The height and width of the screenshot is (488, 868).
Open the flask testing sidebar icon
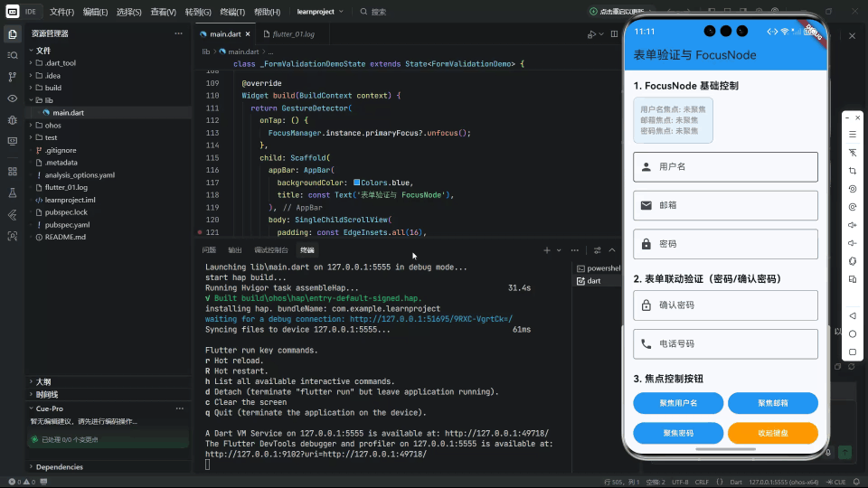point(12,193)
